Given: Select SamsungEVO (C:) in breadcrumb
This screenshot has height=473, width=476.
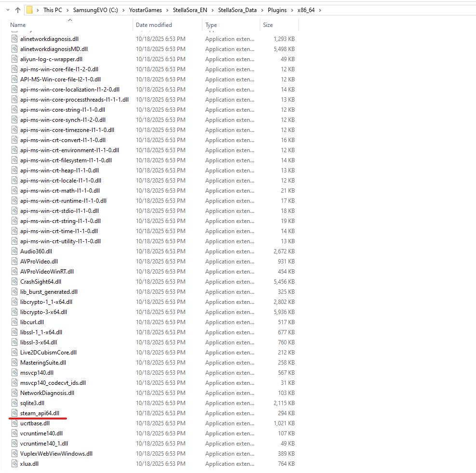Looking at the screenshot, I should (95, 10).
